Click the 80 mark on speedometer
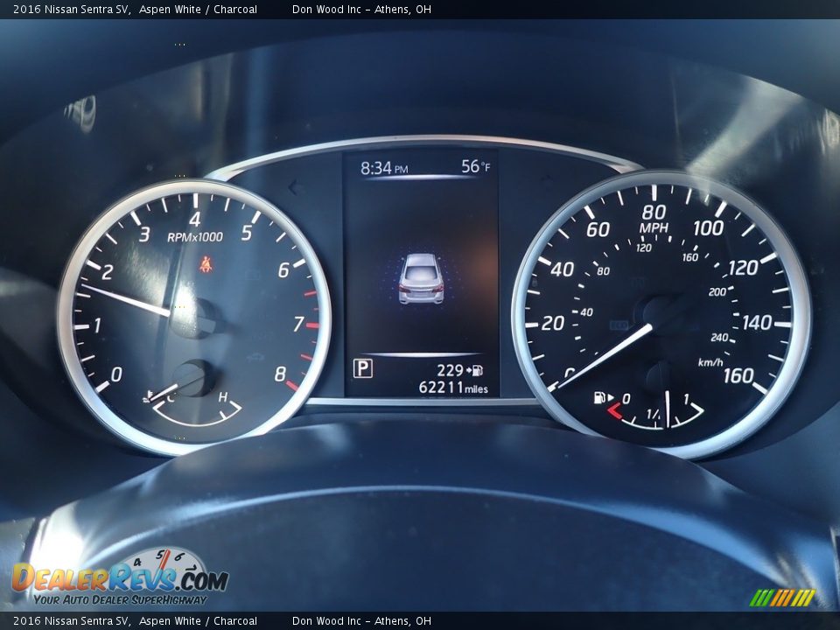This screenshot has width=840, height=630. click(654, 212)
